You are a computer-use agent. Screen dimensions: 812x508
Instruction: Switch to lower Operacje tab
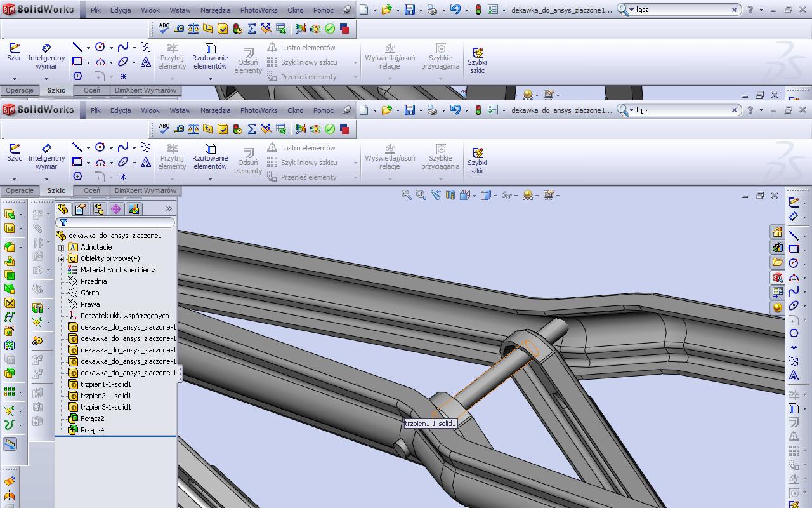(x=20, y=190)
